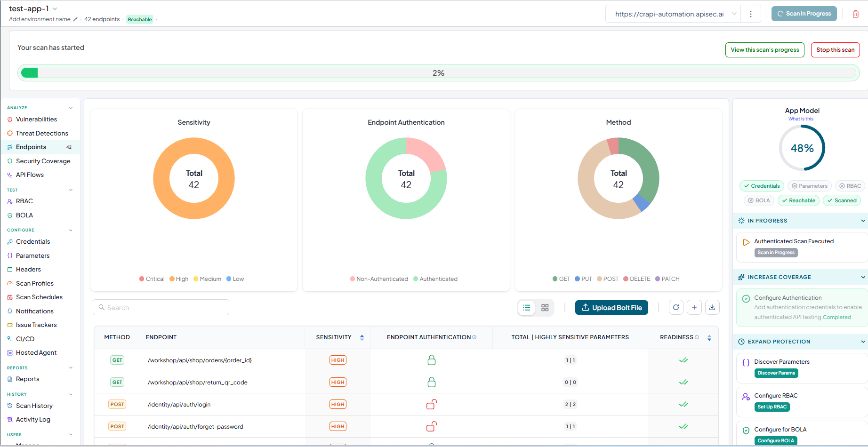Toggle the Low sensitivity legend item
This screenshot has height=447, width=868.
(x=235, y=279)
